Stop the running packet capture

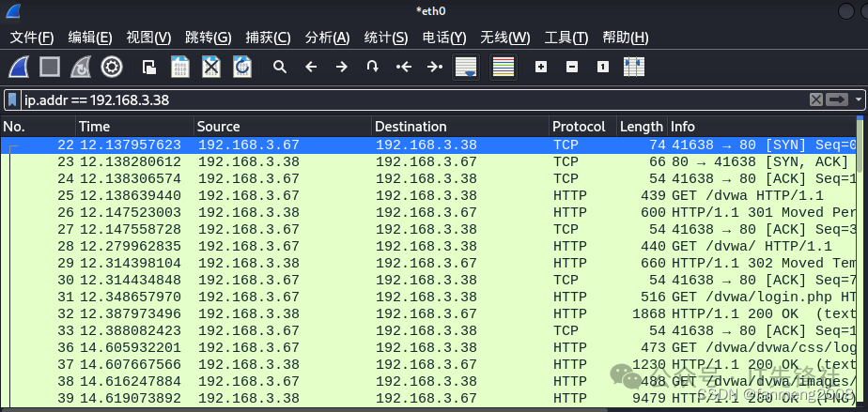pyautogui.click(x=50, y=67)
